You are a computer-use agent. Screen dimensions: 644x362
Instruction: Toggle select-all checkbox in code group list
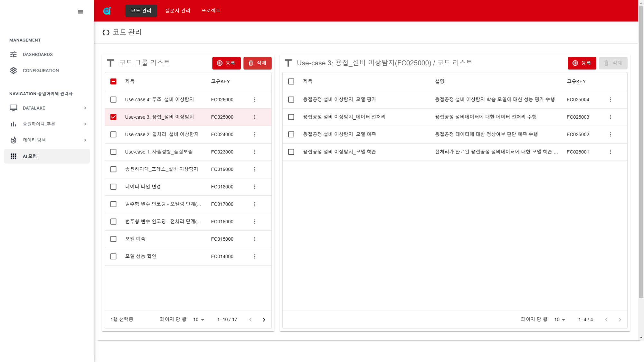point(113,81)
